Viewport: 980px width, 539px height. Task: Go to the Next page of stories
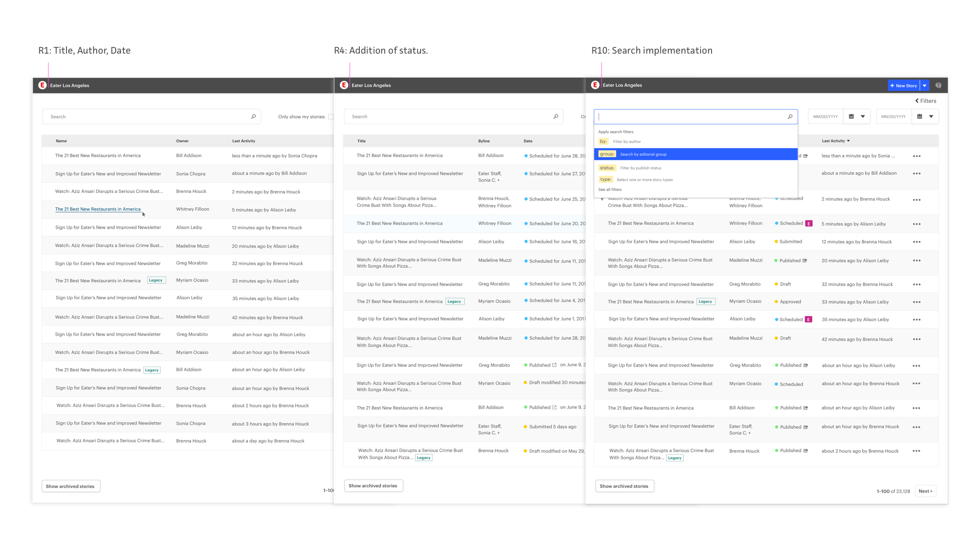pyautogui.click(x=925, y=491)
